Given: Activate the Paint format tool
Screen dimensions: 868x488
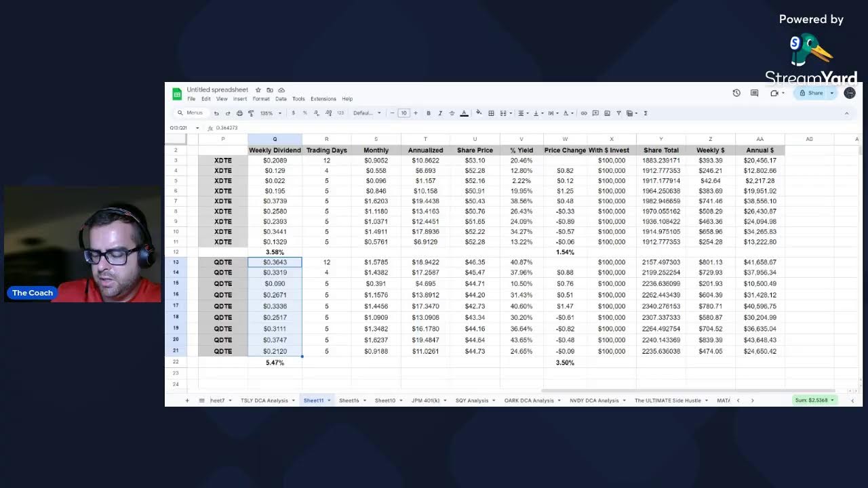Looking at the screenshot, I should coord(251,113).
